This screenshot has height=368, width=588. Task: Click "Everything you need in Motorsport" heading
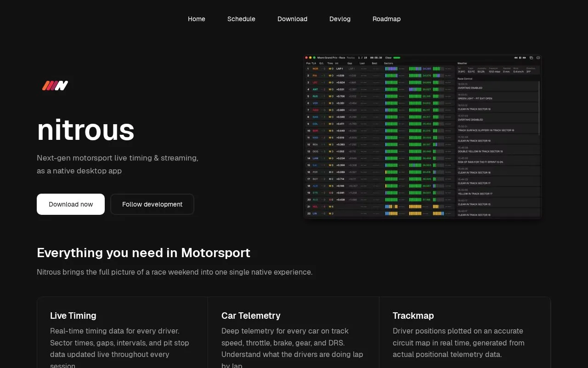(x=143, y=253)
